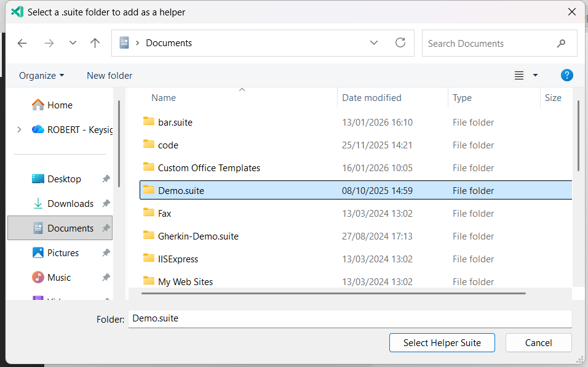588x367 pixels.
Task: Click the ROBERT - Keysight OneDrive entry
Action: (71, 129)
